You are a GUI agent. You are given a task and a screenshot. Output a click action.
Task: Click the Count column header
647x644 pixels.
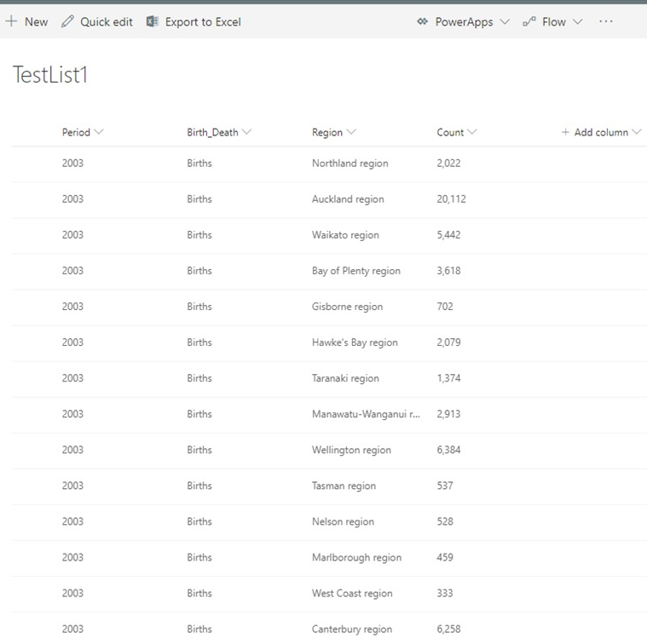[x=450, y=132]
